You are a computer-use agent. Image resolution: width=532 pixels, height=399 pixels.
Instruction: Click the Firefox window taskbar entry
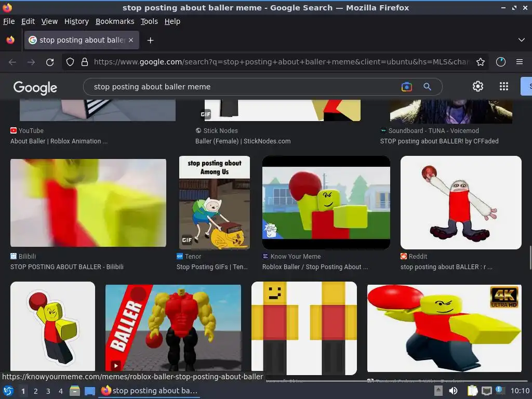click(x=150, y=391)
